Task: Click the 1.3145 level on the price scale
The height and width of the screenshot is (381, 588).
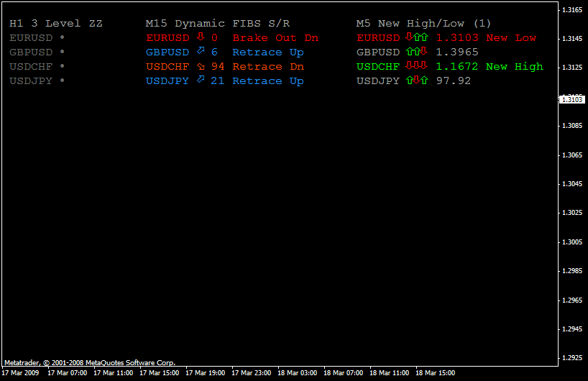Action: tap(572, 38)
